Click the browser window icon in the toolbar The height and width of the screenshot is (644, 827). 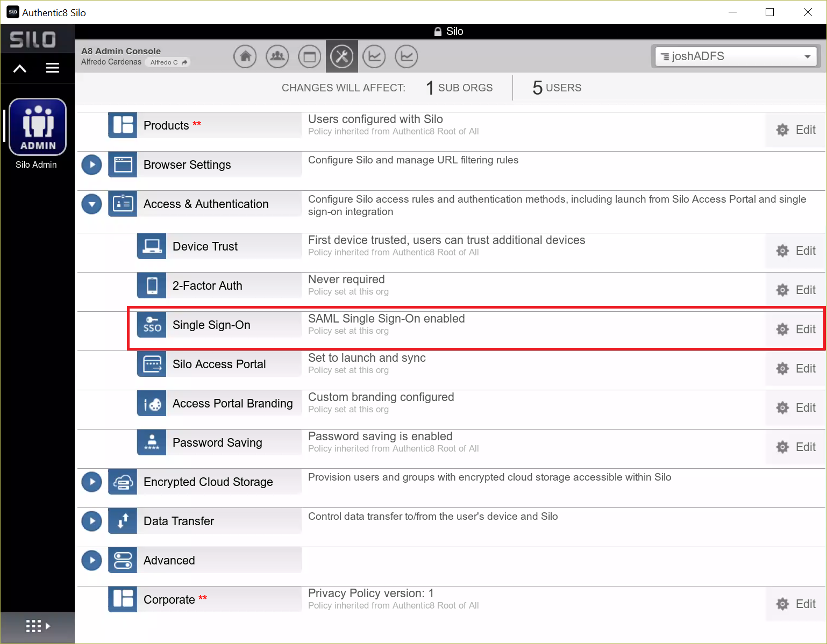click(310, 56)
